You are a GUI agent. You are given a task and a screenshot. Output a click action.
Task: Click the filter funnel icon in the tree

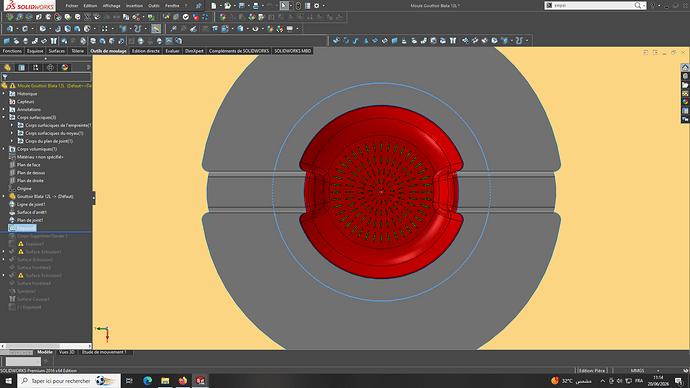(5, 77)
